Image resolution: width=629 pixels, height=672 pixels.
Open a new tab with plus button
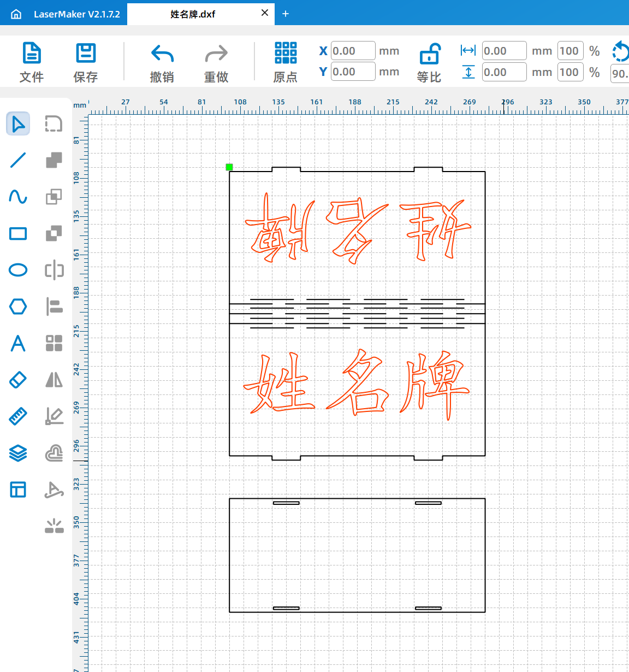click(x=286, y=14)
